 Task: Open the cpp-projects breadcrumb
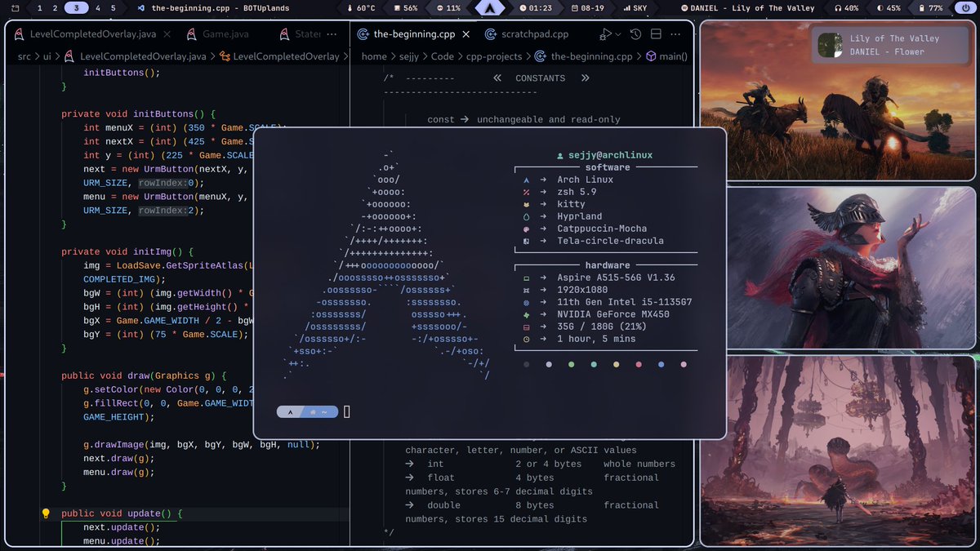(x=496, y=56)
